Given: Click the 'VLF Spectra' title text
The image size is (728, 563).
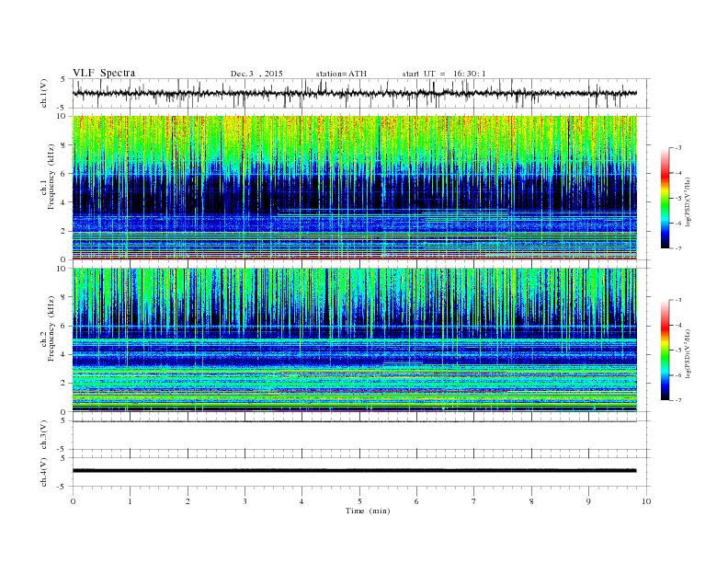Looking at the screenshot, I should coord(104,73).
